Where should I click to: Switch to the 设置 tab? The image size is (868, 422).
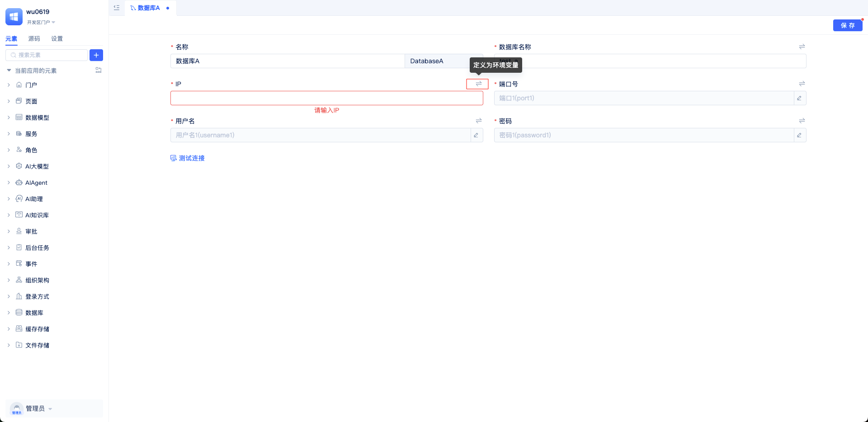click(x=57, y=38)
